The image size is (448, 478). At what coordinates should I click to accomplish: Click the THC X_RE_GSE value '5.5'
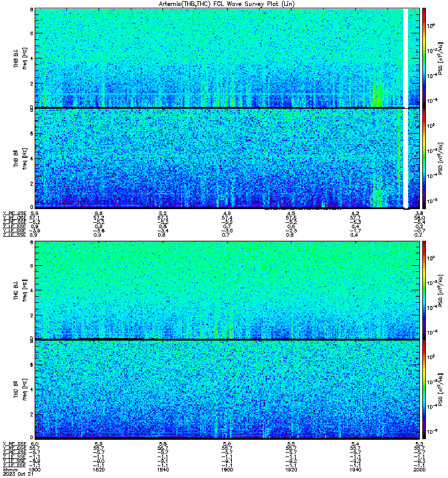[x=291, y=444]
